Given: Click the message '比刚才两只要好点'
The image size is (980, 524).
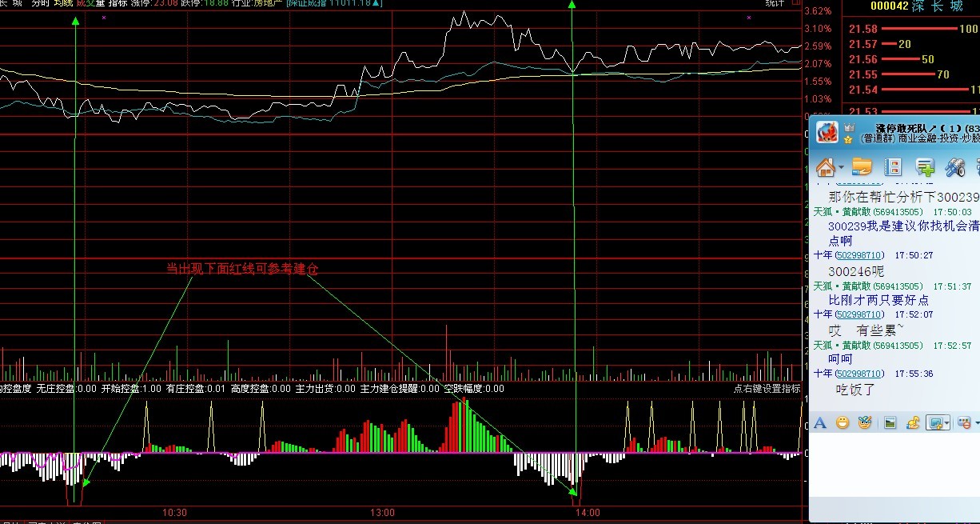Looking at the screenshot, I should (x=878, y=300).
